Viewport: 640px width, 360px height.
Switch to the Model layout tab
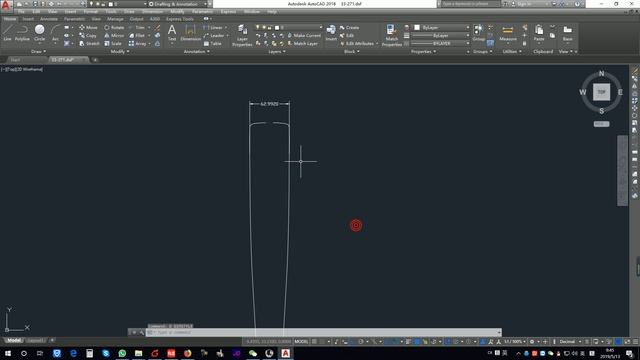14,340
